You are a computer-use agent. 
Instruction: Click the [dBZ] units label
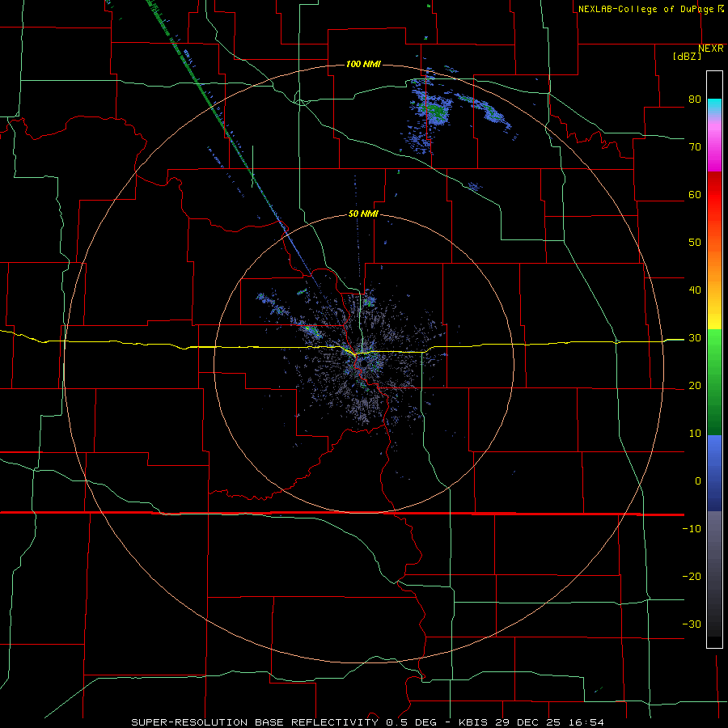point(688,57)
